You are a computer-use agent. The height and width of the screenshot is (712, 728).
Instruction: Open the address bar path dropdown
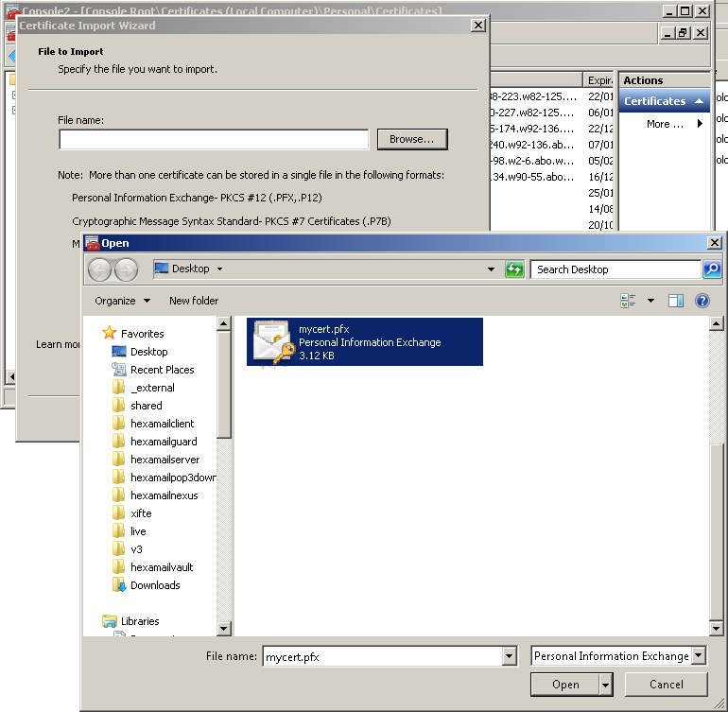point(491,269)
